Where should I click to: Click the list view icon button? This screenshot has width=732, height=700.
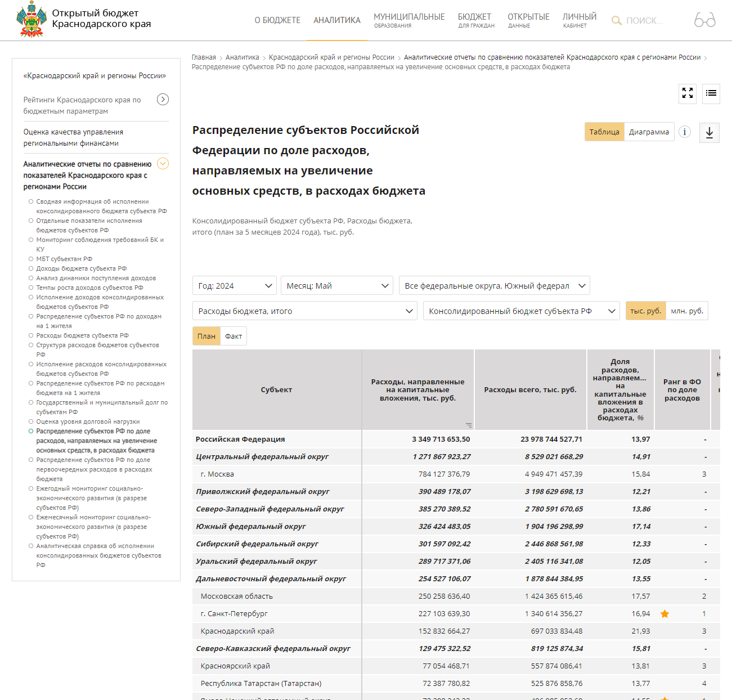point(711,93)
